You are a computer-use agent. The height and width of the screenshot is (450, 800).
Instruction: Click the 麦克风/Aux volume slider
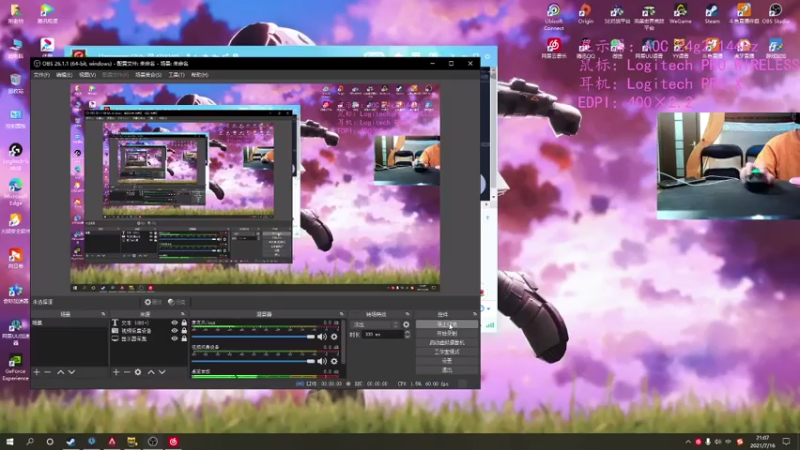coord(254,337)
